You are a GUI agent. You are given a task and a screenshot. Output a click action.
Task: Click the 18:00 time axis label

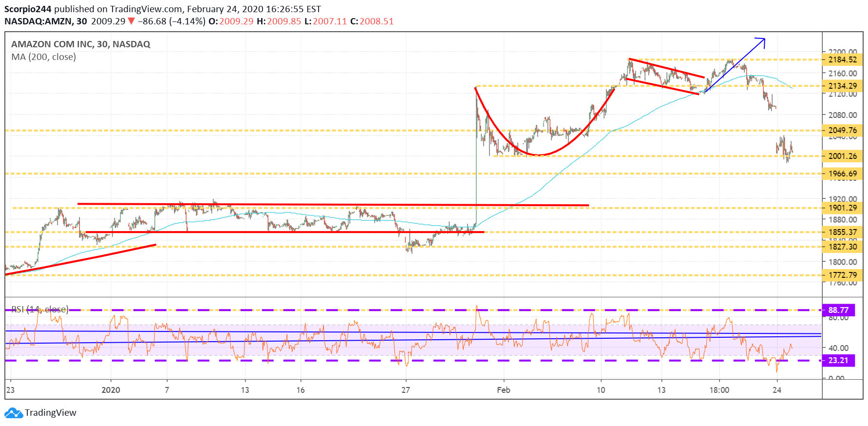(719, 390)
